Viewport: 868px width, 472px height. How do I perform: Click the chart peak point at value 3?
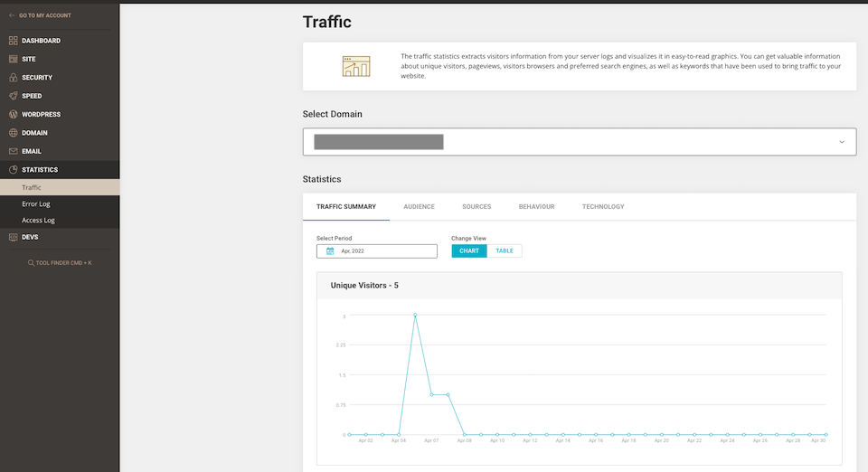(x=415, y=315)
